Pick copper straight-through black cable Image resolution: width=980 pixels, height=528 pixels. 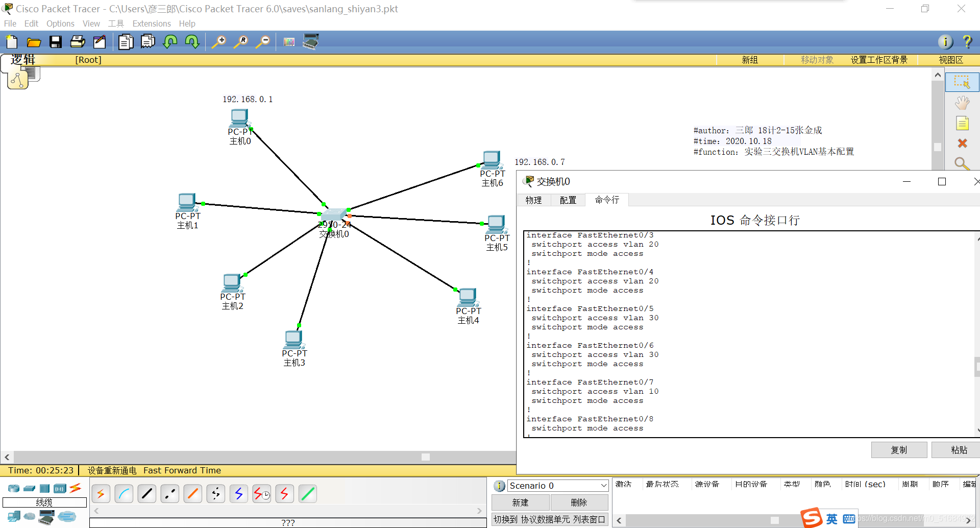[147, 494]
